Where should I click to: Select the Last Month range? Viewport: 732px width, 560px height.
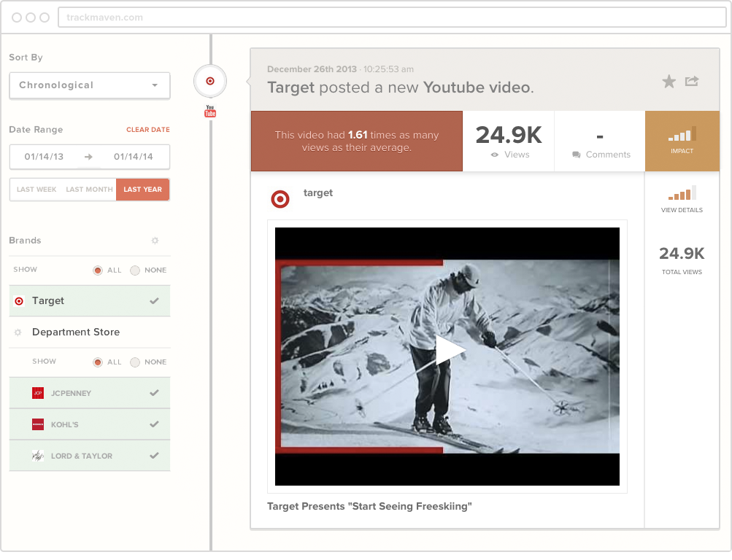tap(89, 190)
